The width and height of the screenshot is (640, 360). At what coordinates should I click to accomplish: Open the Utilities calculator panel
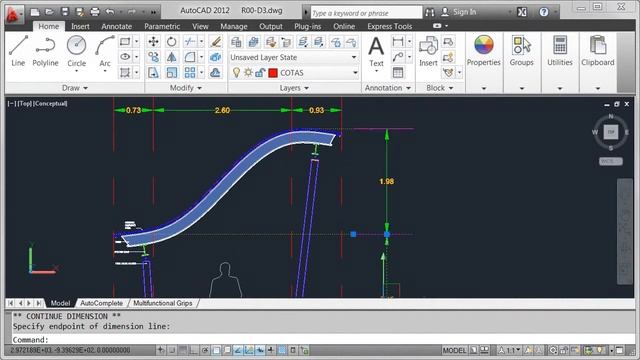[x=560, y=51]
